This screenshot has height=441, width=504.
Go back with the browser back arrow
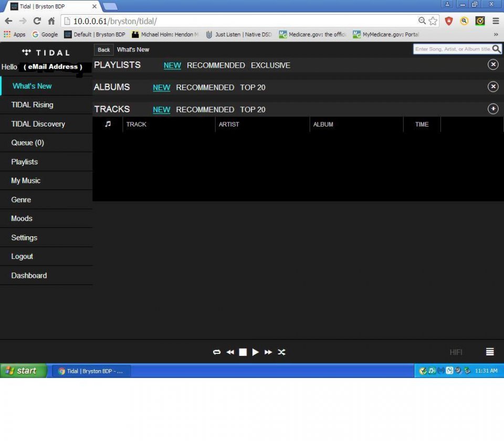[x=9, y=21]
